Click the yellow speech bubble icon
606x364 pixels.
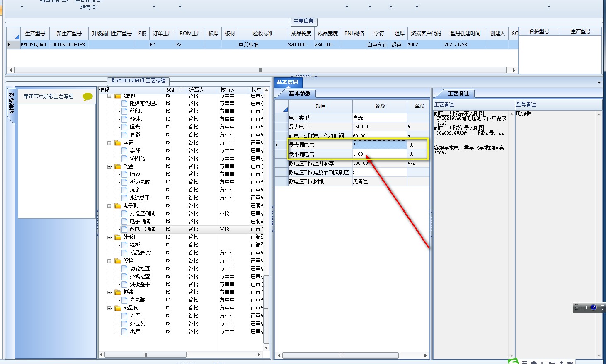[88, 96]
